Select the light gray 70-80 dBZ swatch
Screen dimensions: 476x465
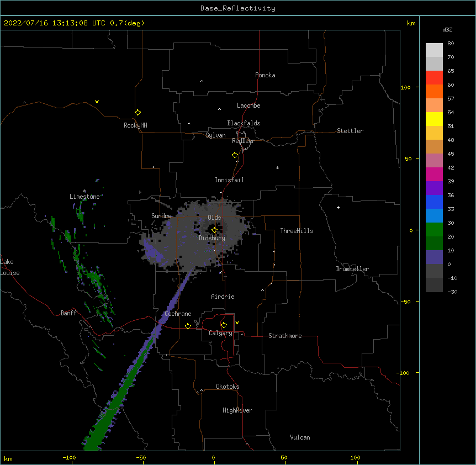click(x=434, y=50)
